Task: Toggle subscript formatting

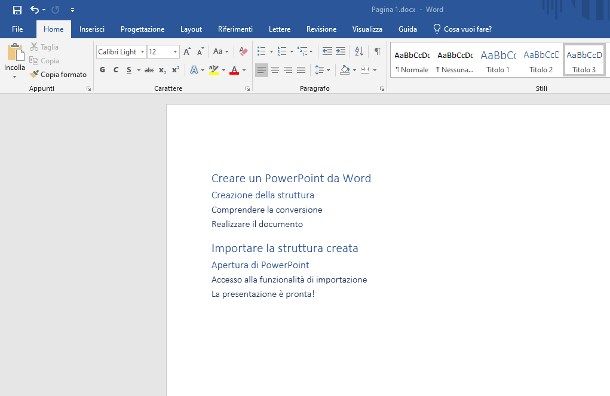Action: point(162,70)
